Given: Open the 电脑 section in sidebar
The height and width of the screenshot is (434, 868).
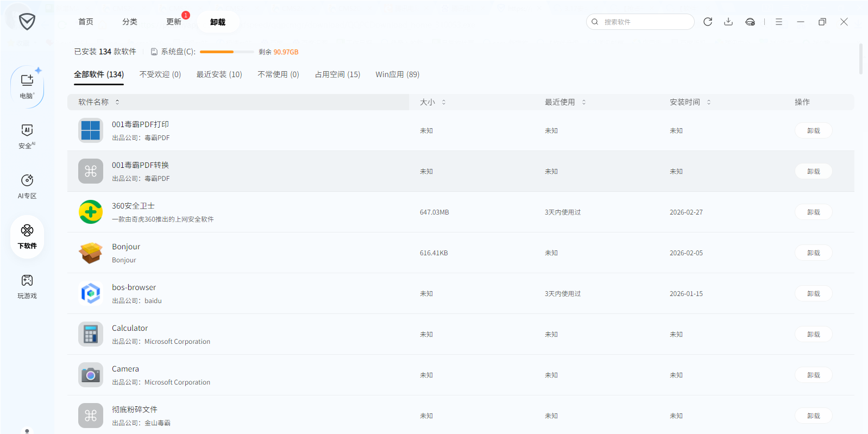Looking at the screenshot, I should pyautogui.click(x=27, y=86).
